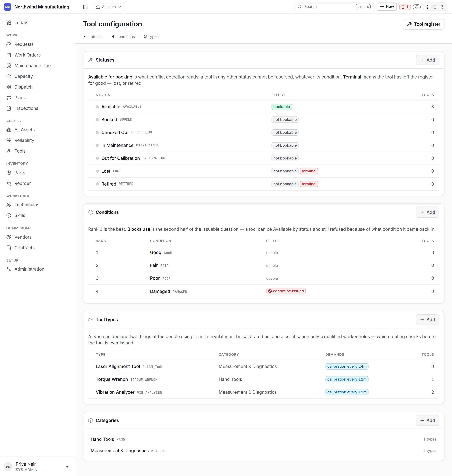Select the Damaged condition name
Screen dimensions: 452x476
(160, 291)
